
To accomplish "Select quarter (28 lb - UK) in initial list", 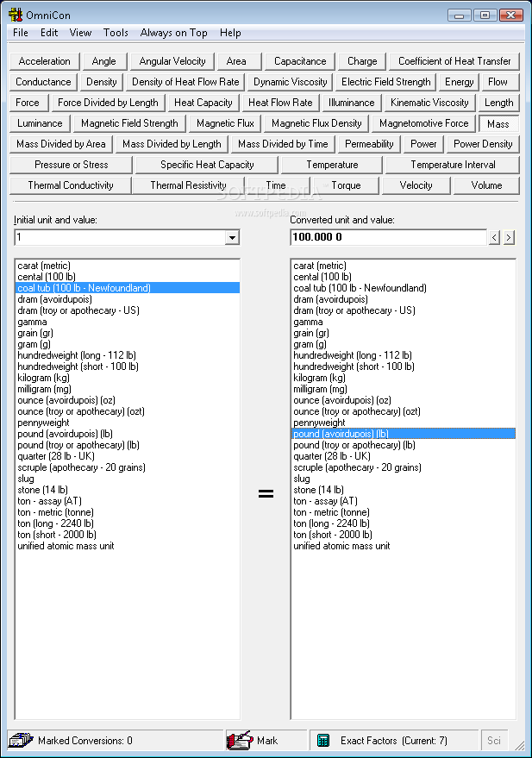I will point(128,456).
